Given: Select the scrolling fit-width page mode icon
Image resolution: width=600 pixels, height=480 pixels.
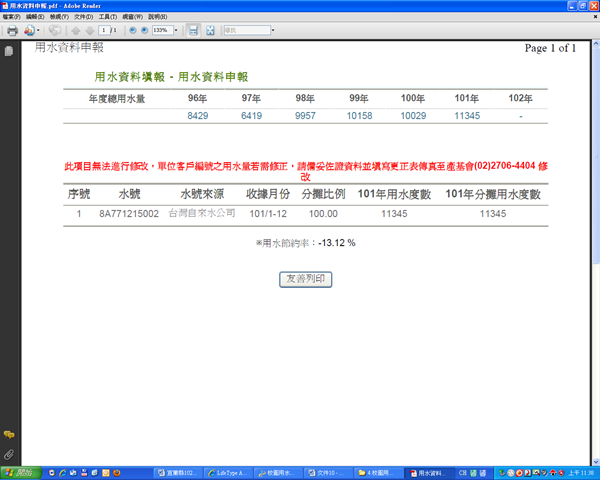Looking at the screenshot, I should point(193,30).
